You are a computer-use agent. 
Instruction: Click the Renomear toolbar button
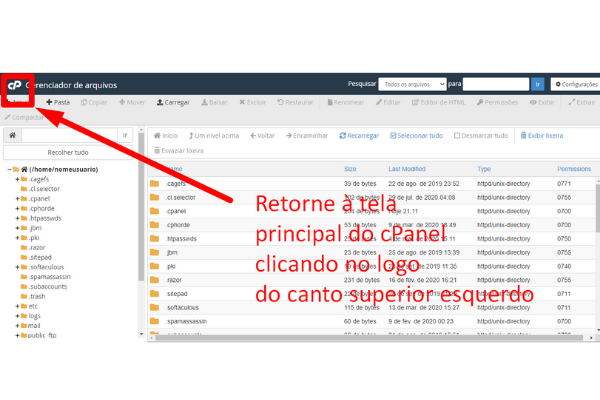pos(346,102)
